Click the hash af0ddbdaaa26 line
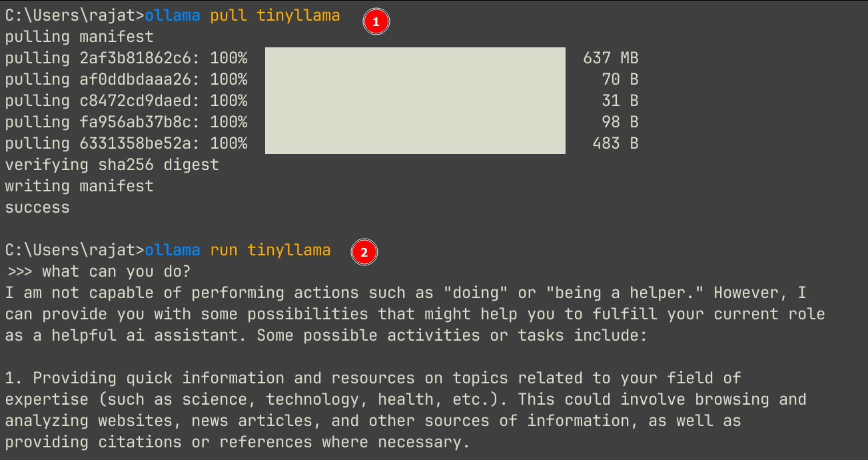Image resolution: width=868 pixels, height=460 pixels. [126, 79]
